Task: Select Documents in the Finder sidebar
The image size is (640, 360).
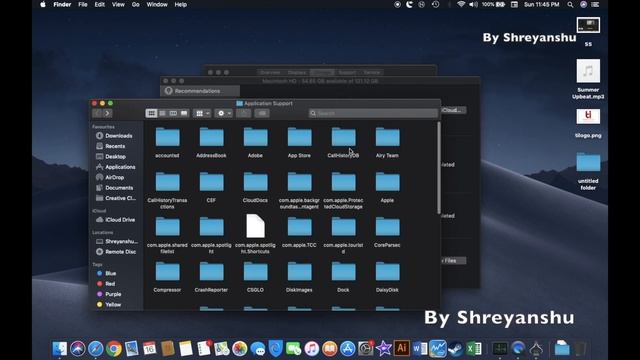Action: coord(115,188)
